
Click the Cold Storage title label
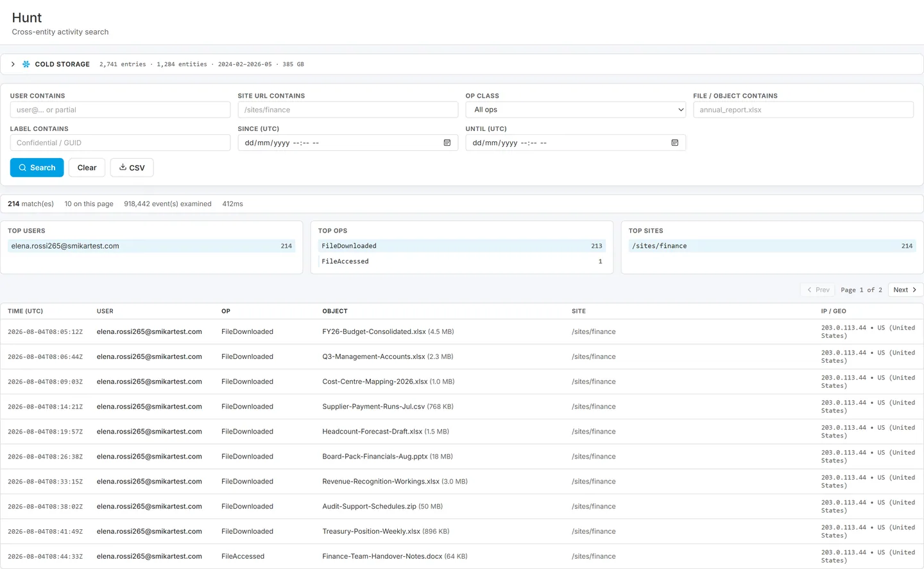click(62, 64)
